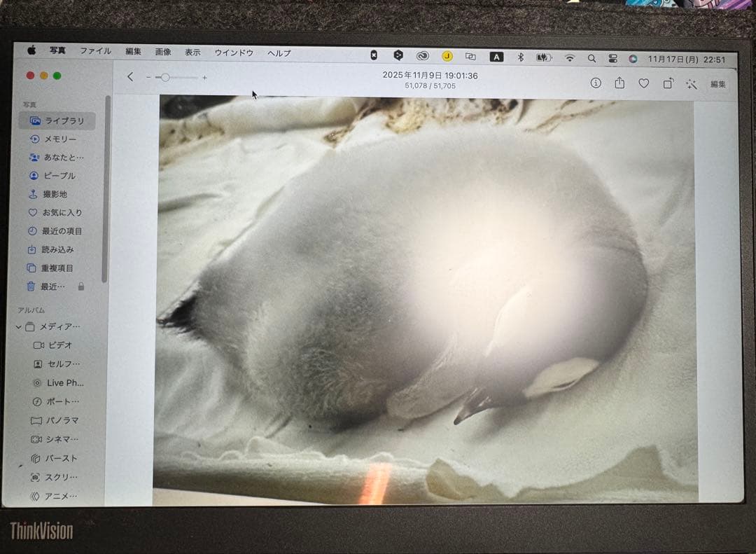Collapse the メディア… album group
756x554 pixels.
click(x=18, y=326)
